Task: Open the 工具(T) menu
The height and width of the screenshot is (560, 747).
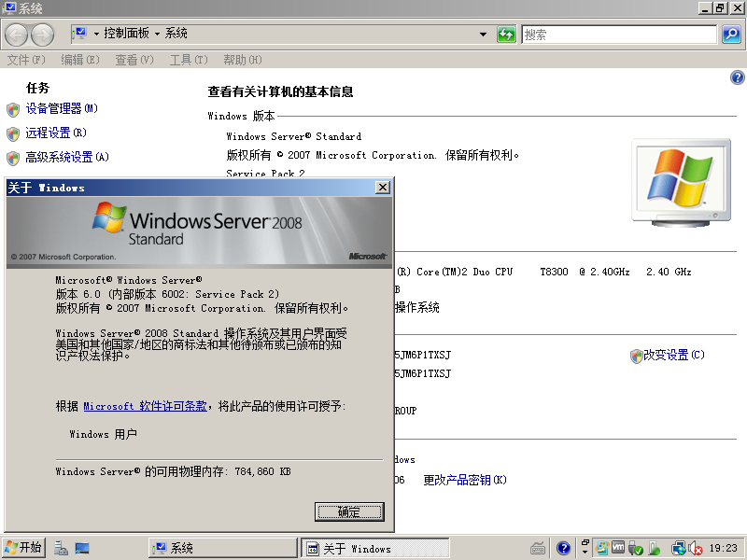Action: (x=189, y=60)
